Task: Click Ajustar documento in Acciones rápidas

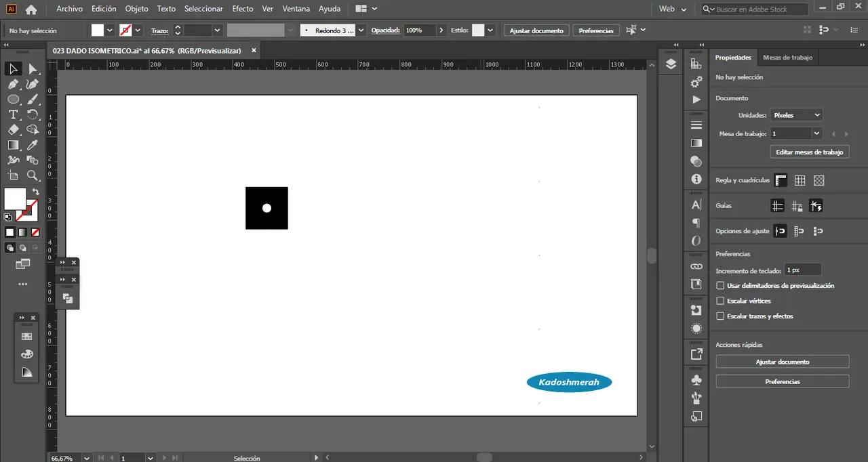Action: pyautogui.click(x=783, y=362)
